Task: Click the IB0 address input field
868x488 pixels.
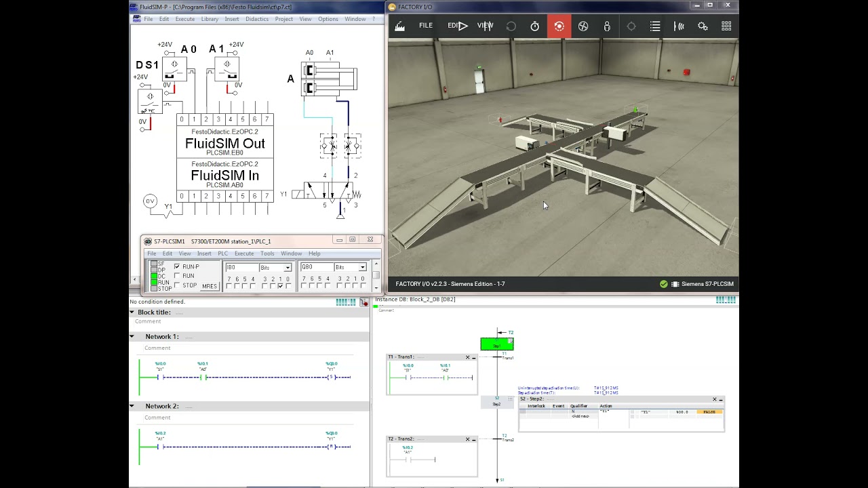Action: pyautogui.click(x=241, y=267)
